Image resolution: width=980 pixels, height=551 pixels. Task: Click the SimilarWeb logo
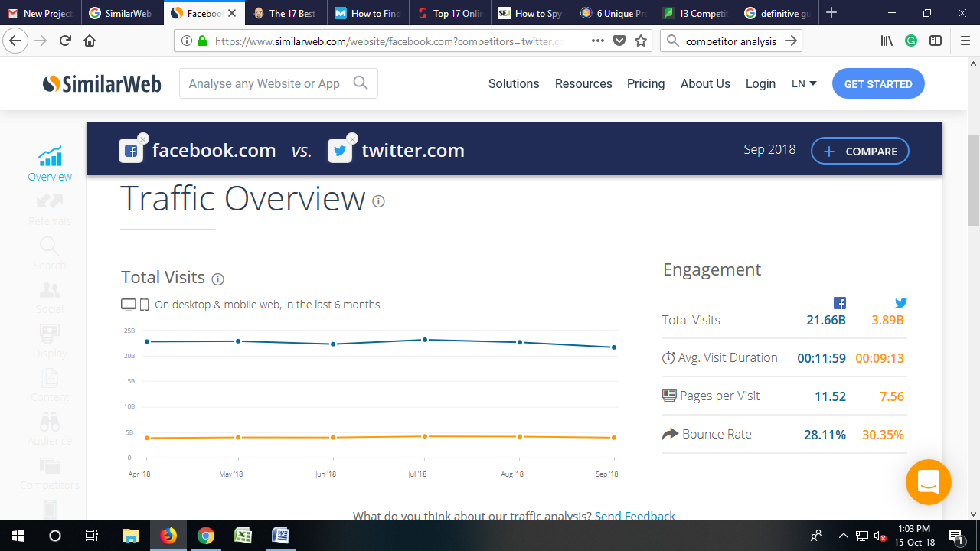point(102,83)
